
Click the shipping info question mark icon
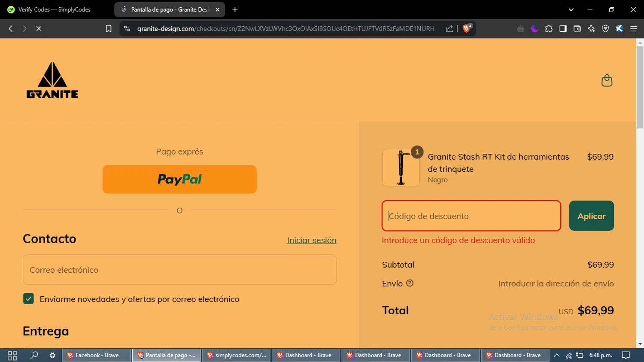point(410,283)
